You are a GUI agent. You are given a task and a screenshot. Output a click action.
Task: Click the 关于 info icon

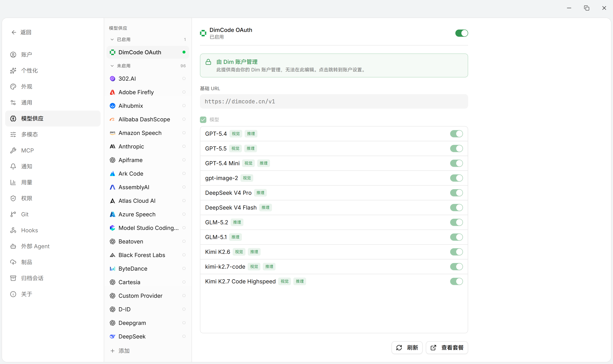coord(13,294)
